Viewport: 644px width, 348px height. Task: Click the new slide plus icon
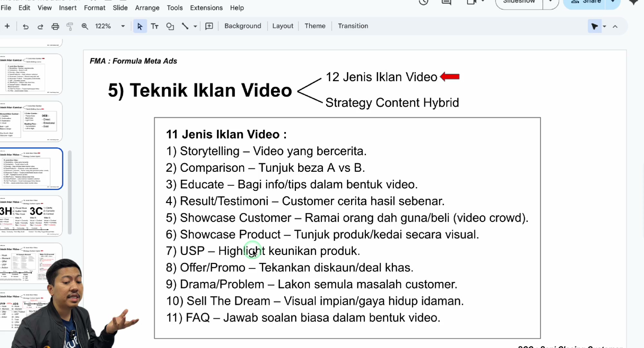pos(7,26)
